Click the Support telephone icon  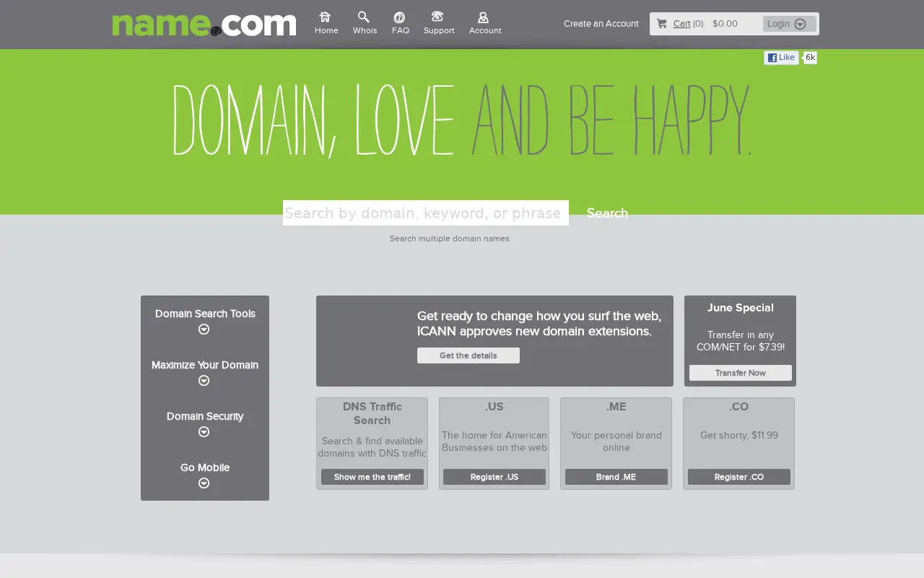click(x=437, y=17)
